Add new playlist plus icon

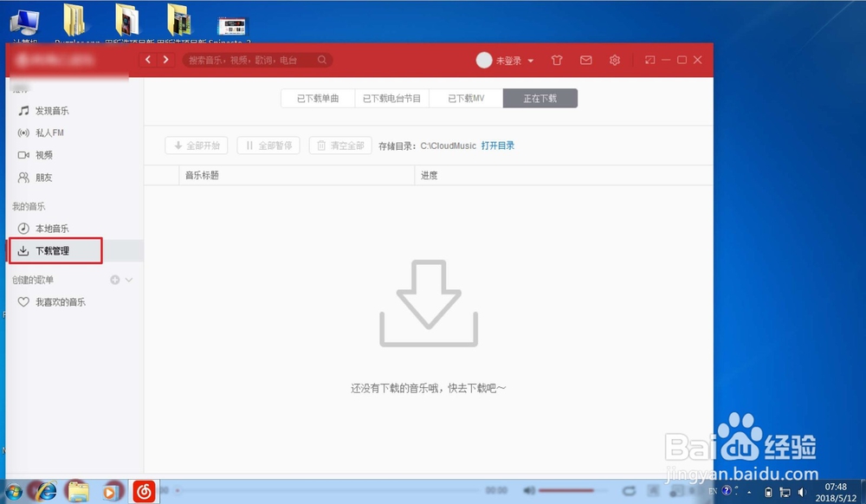(115, 280)
